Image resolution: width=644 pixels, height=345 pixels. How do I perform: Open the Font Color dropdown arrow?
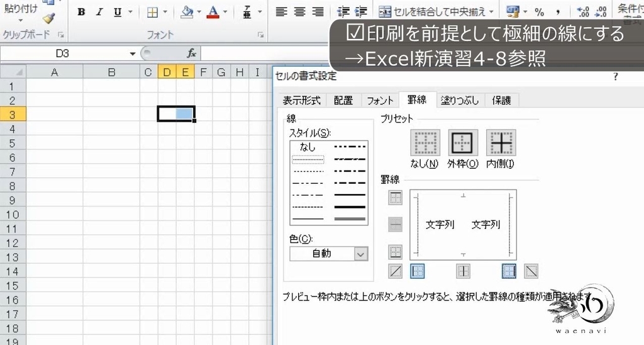[x=225, y=12]
